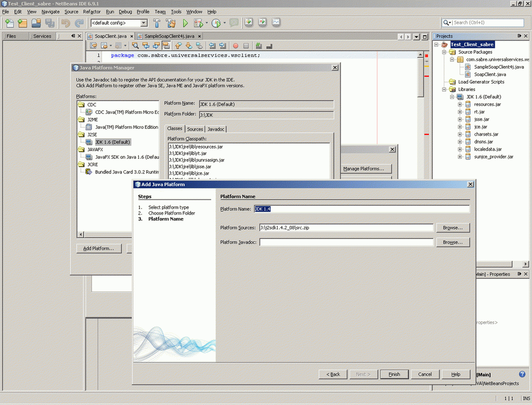Open the Tools menu
Image resolution: width=532 pixels, height=405 pixels.
coord(176,12)
